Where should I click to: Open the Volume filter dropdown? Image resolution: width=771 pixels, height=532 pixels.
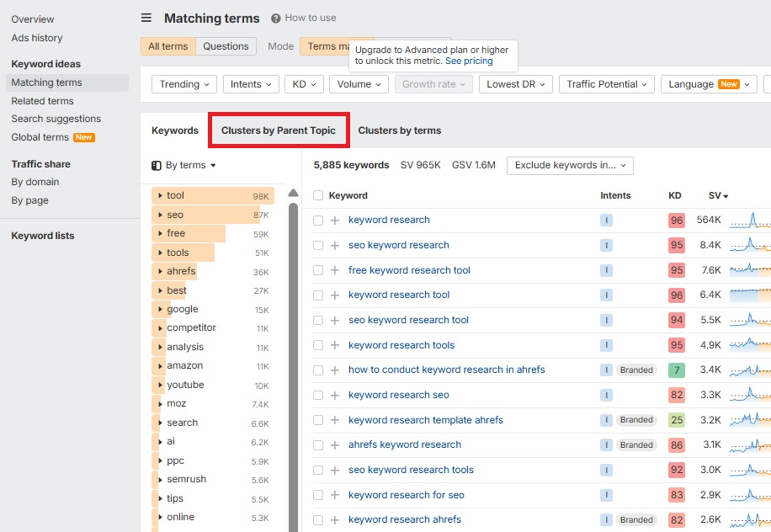[x=359, y=84]
